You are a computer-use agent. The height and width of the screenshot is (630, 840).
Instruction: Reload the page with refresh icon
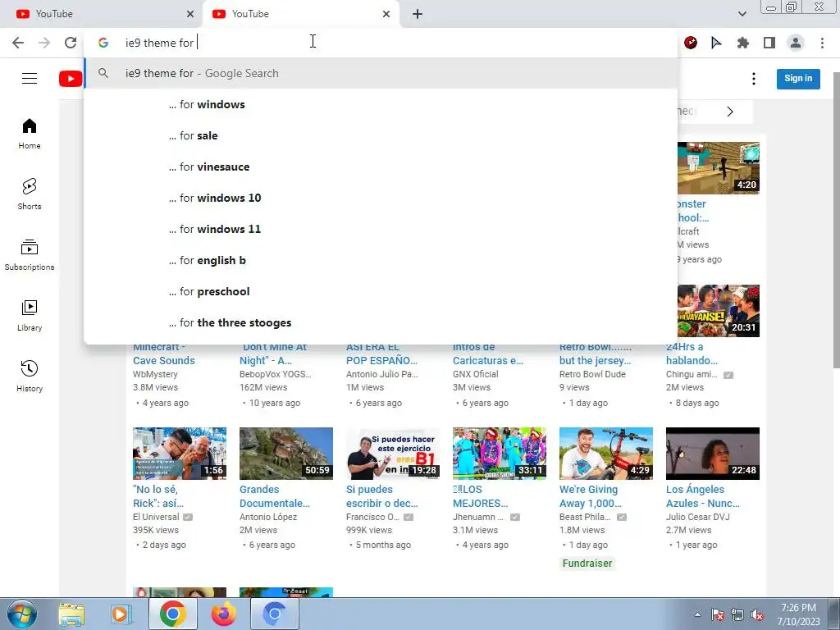pos(71,43)
